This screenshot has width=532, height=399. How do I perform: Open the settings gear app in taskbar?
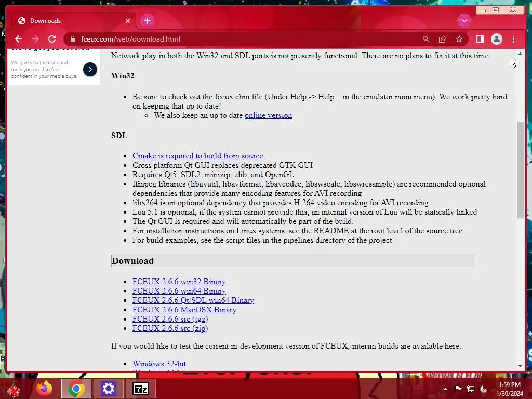pos(108,389)
